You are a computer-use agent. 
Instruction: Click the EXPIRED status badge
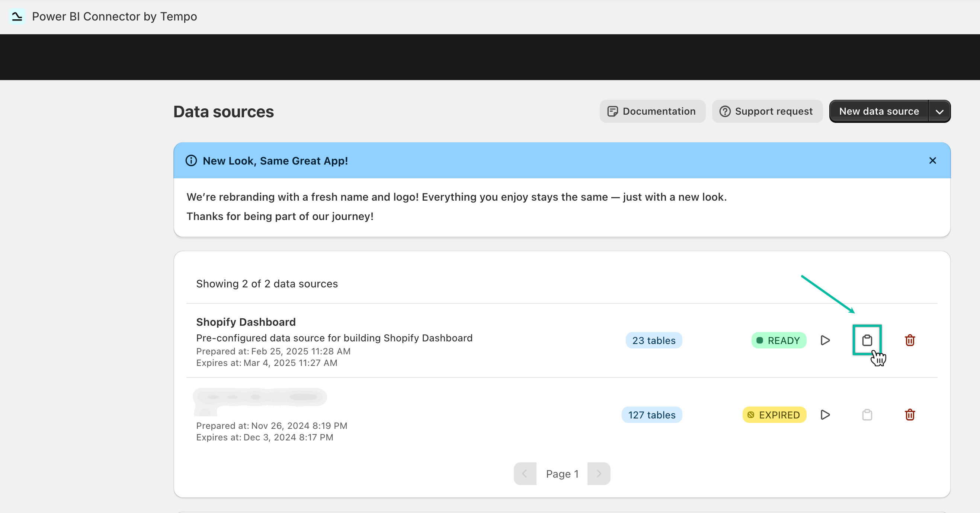(x=774, y=414)
